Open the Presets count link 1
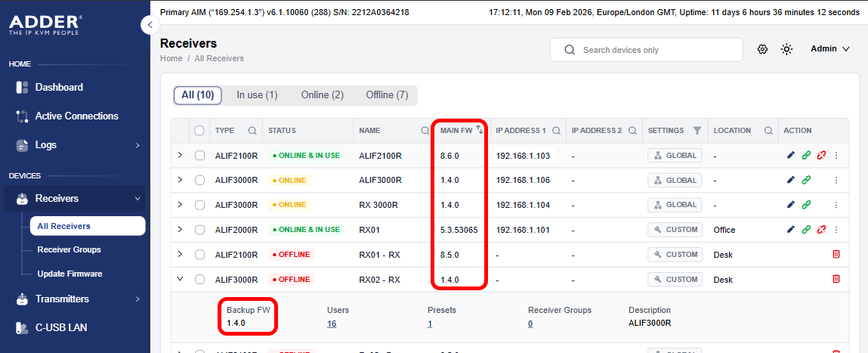 coord(430,324)
